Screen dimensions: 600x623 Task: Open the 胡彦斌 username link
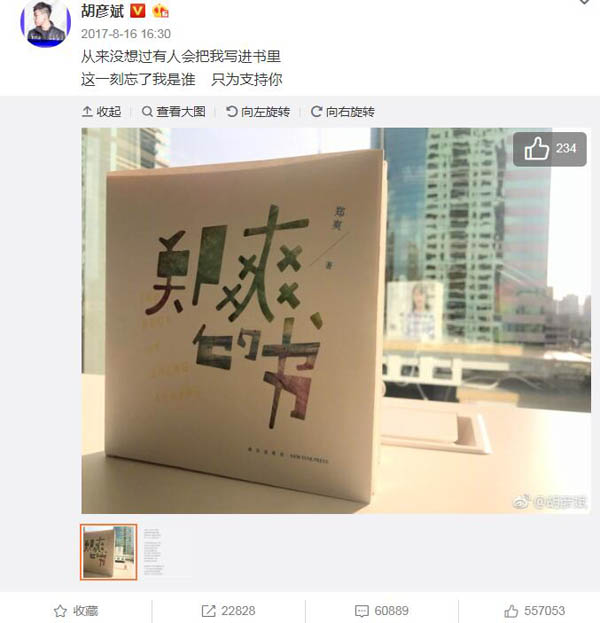point(103,11)
